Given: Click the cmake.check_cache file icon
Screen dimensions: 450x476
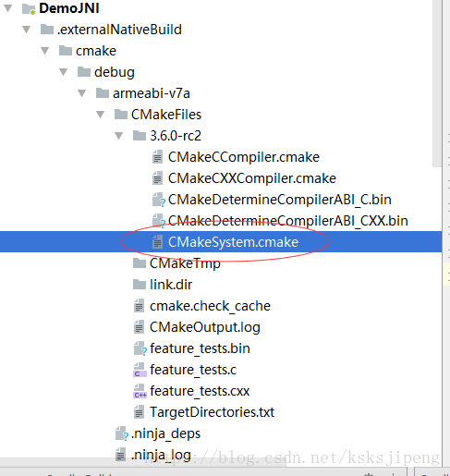Looking at the screenshot, I should coord(139,306).
